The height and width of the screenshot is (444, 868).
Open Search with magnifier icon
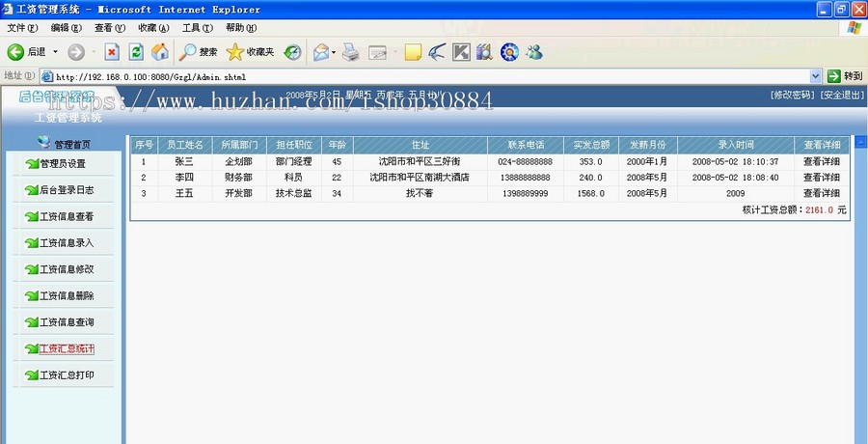(198, 52)
